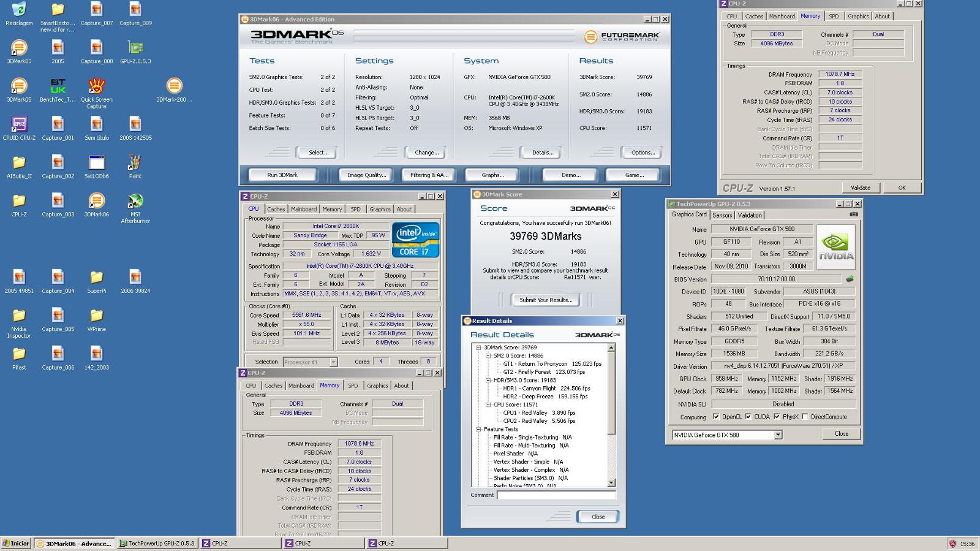The width and height of the screenshot is (980, 551).
Task: Click the Options... button under Results
Action: click(x=643, y=153)
